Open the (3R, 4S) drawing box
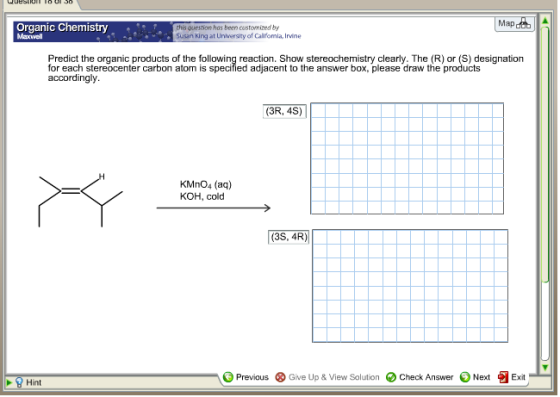The width and height of the screenshot is (560, 397). (x=407, y=159)
